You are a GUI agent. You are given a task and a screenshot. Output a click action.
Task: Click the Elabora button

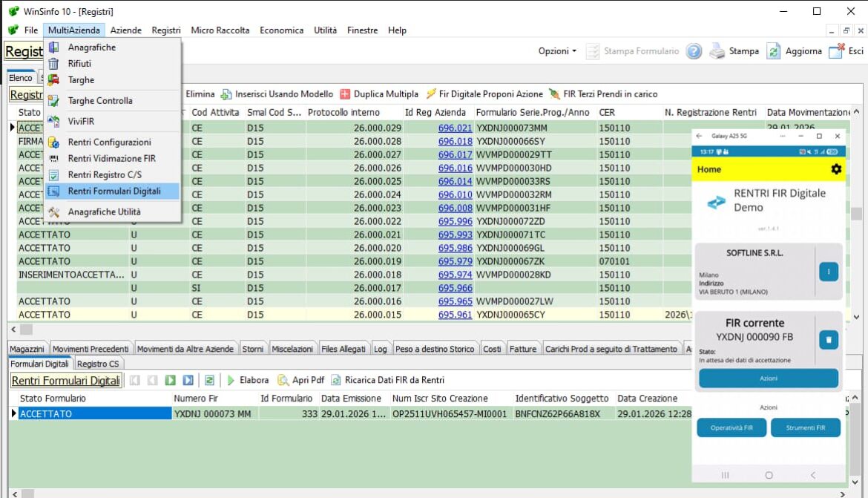tap(247, 380)
